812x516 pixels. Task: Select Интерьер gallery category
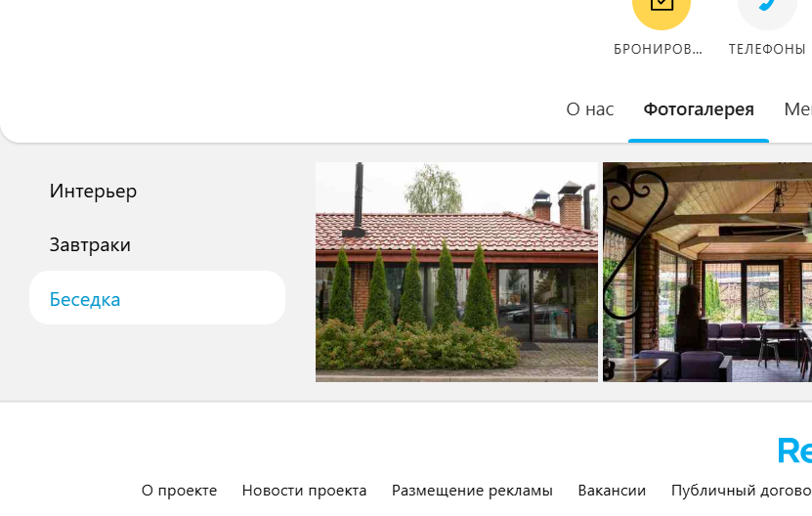[x=93, y=192]
